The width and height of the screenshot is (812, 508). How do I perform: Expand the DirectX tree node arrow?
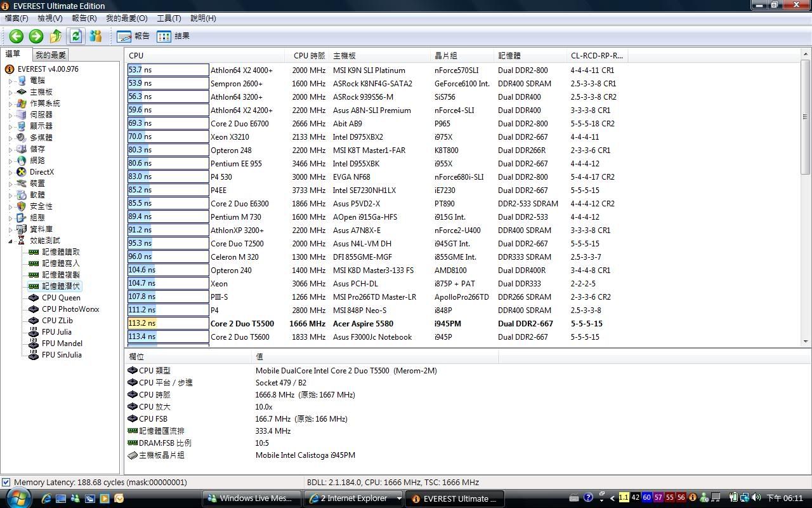coord(11,173)
